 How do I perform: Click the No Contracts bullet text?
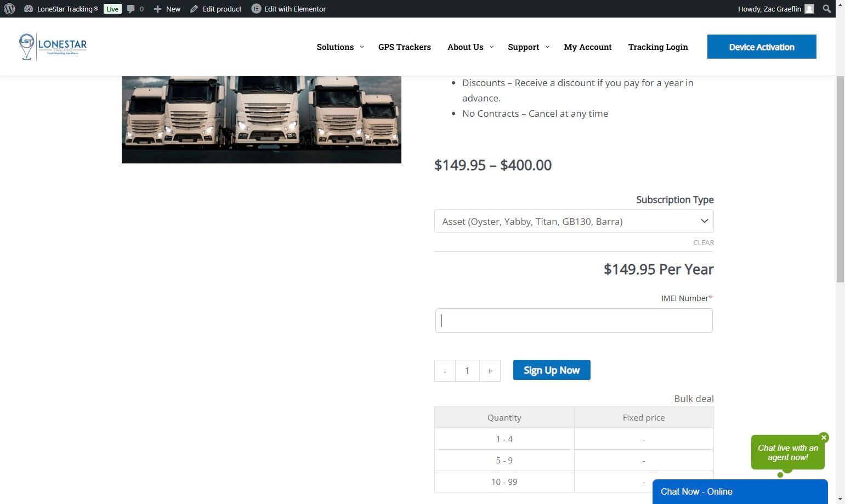pos(535,114)
